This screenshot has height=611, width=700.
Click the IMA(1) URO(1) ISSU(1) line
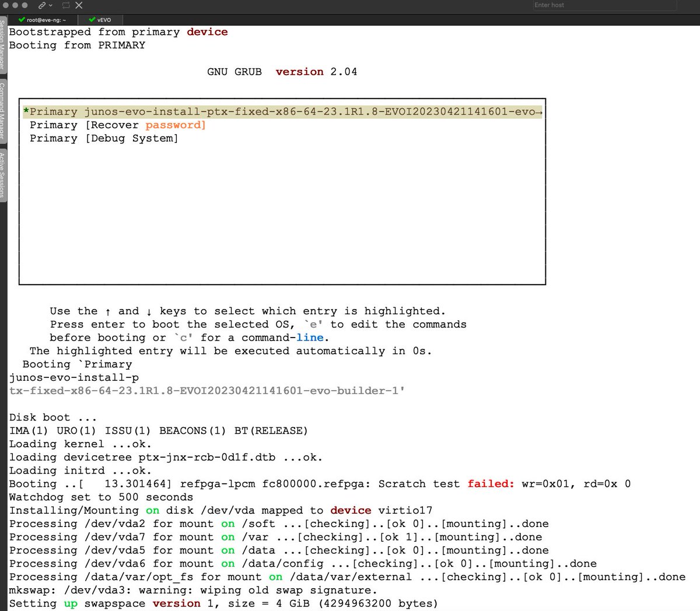coord(158,431)
